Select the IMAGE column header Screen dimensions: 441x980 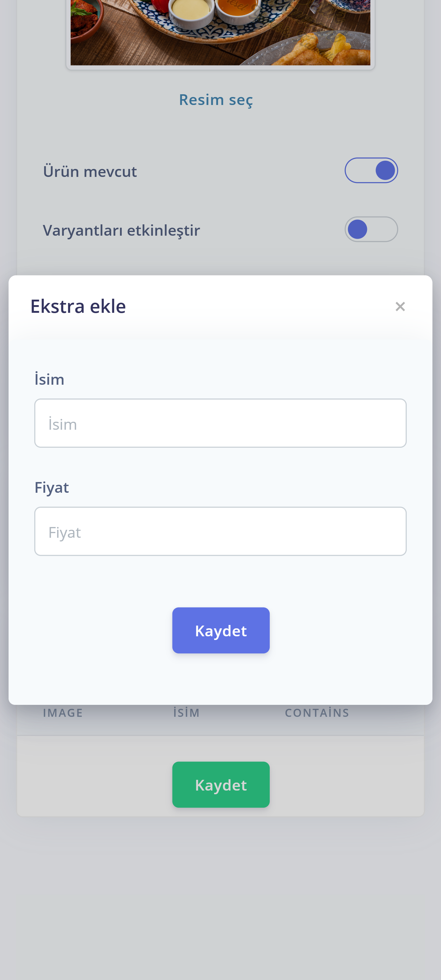(x=63, y=713)
